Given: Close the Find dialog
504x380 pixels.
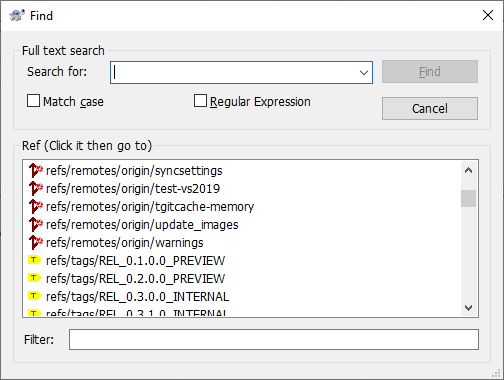Looking at the screenshot, I should click(488, 15).
